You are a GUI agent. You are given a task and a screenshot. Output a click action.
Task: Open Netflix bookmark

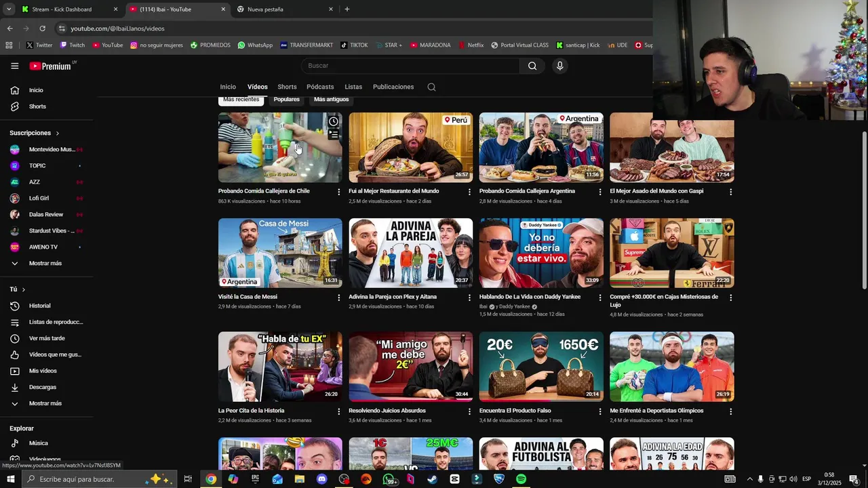pyautogui.click(x=471, y=45)
